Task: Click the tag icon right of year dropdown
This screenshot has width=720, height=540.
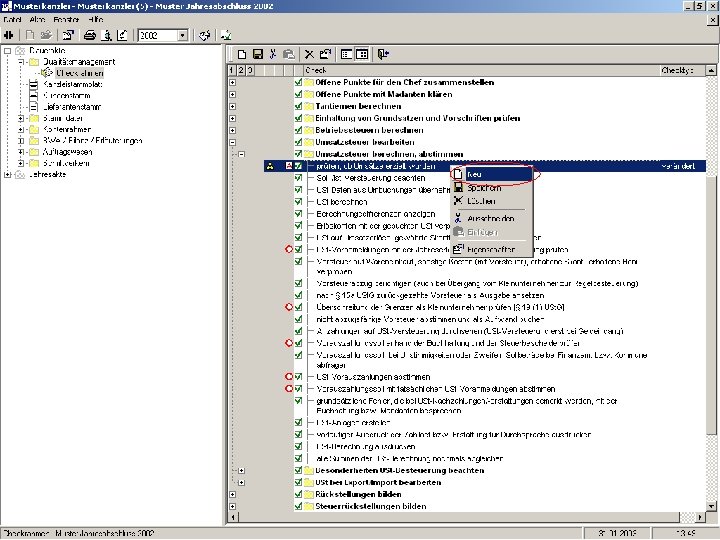Action: 205,35
